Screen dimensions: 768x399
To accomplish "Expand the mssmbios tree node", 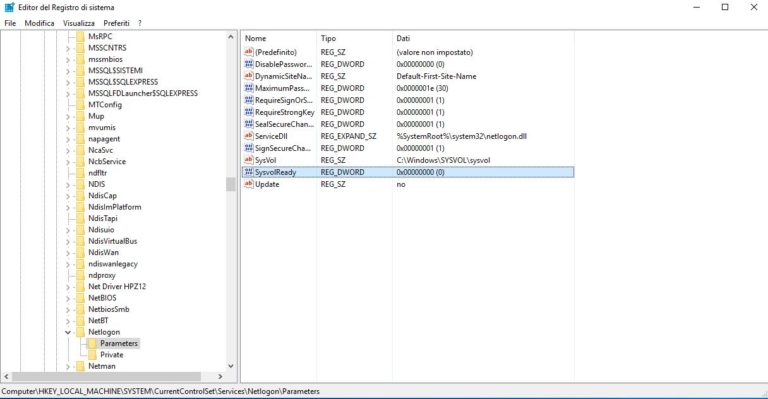I will pyautogui.click(x=68, y=59).
